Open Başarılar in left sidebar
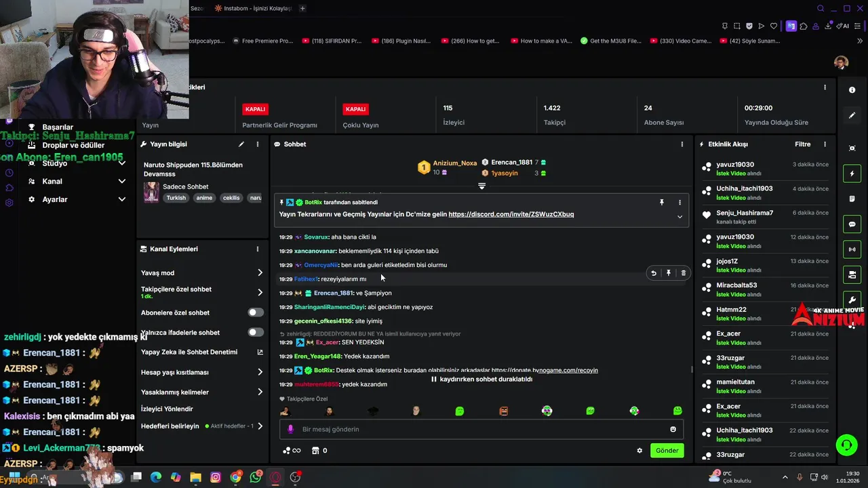 pos(58,127)
